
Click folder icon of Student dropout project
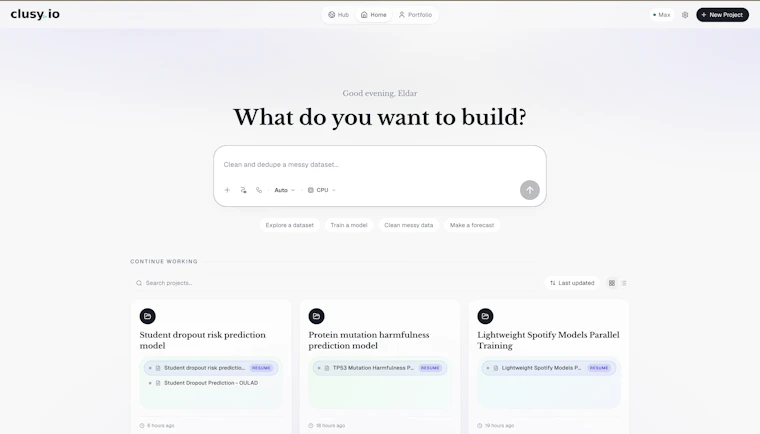coord(147,316)
